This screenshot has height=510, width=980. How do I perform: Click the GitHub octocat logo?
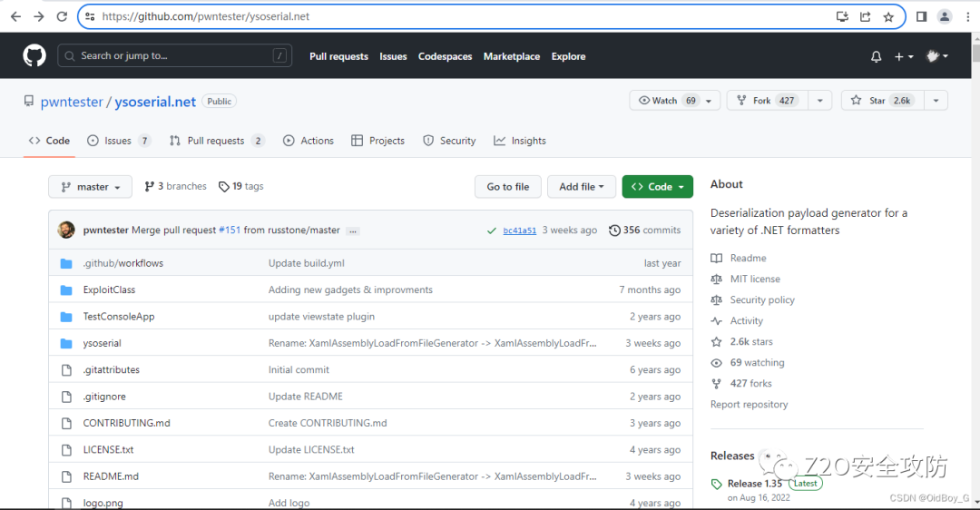tap(34, 55)
